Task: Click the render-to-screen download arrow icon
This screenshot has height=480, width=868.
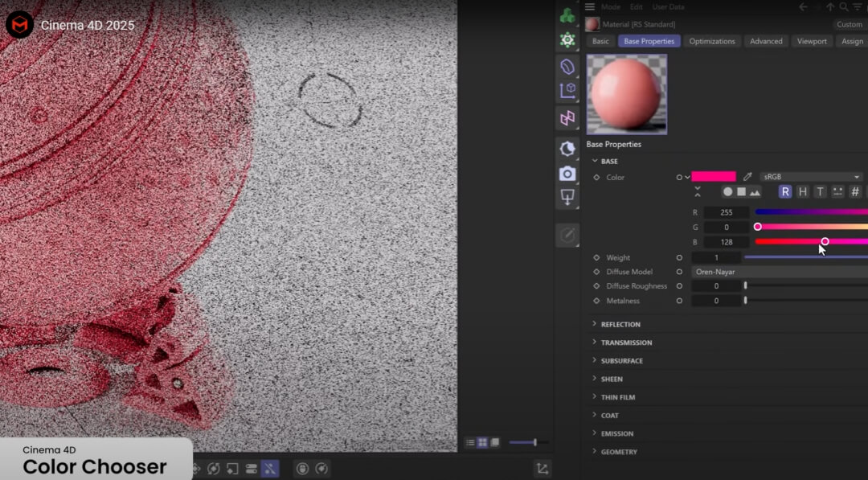Action: point(567,197)
